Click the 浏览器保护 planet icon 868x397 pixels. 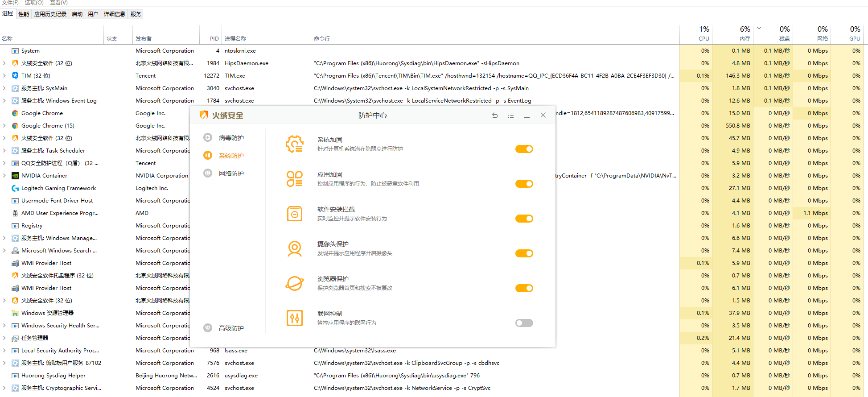295,283
